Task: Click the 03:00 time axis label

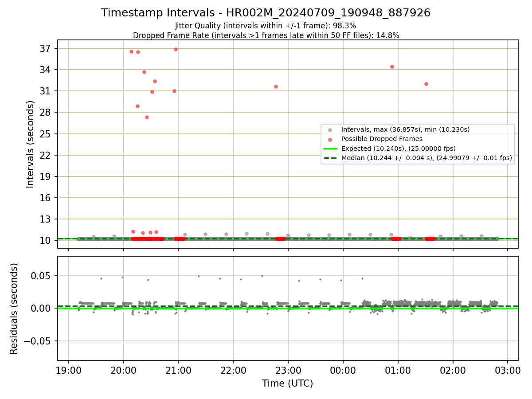Action: pos(508,370)
